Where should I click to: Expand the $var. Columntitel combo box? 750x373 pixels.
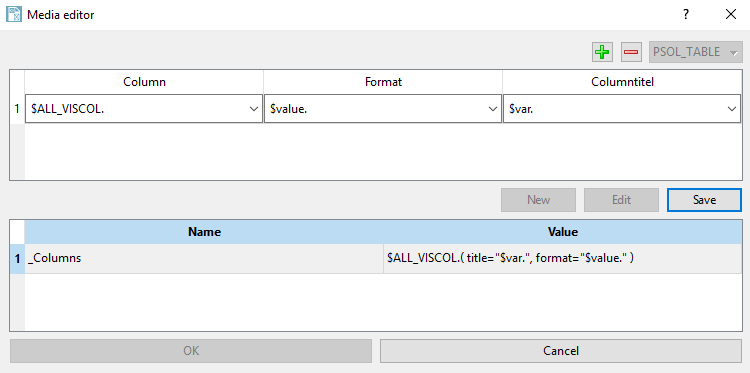point(622,109)
